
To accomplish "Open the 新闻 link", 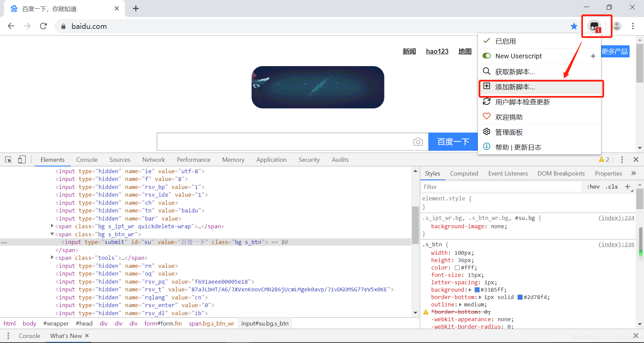I will (409, 51).
